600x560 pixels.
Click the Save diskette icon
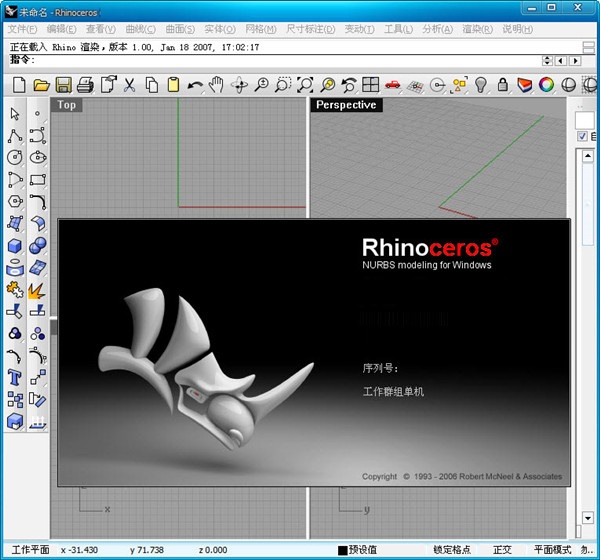[x=63, y=85]
